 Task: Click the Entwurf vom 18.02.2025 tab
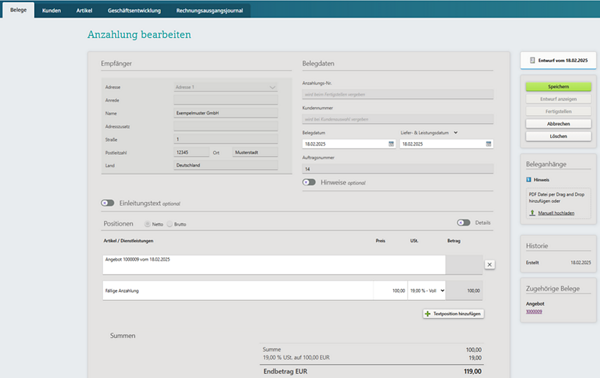tap(558, 60)
